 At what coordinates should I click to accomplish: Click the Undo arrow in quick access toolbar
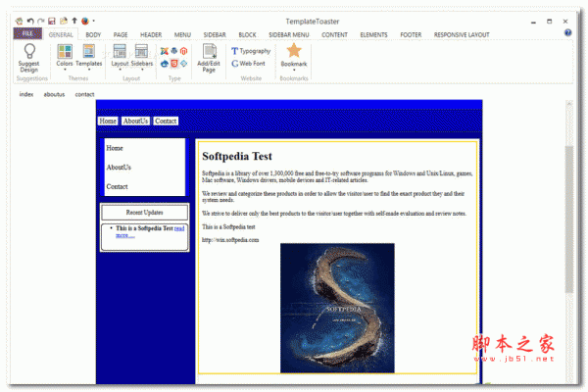coord(29,20)
